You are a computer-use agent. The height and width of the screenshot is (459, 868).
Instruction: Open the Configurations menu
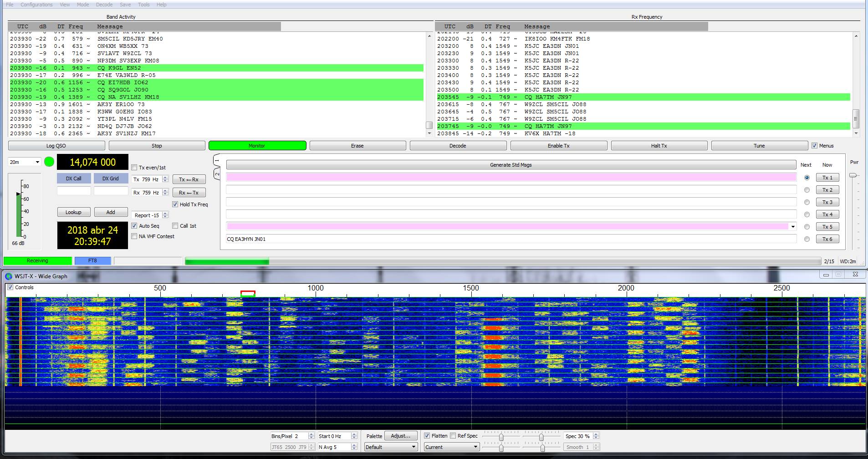[x=36, y=5]
